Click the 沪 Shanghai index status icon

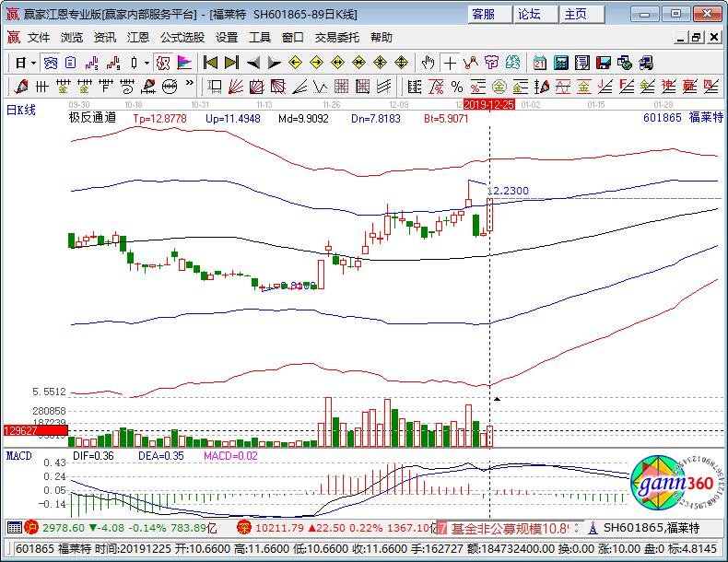pyautogui.click(x=31, y=528)
